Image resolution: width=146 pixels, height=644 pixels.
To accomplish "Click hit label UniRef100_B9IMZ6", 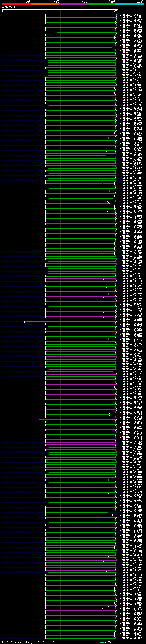I will point(131,296).
